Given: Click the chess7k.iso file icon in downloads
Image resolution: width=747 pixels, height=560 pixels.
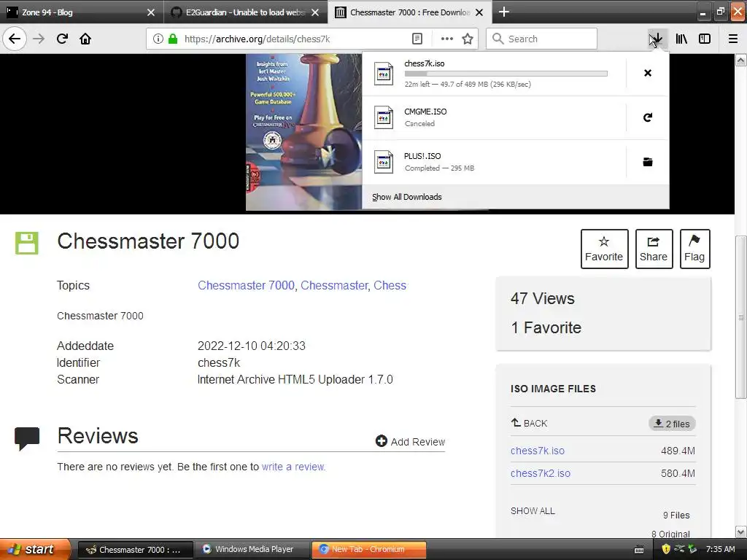Looking at the screenshot, I should coord(384,74).
